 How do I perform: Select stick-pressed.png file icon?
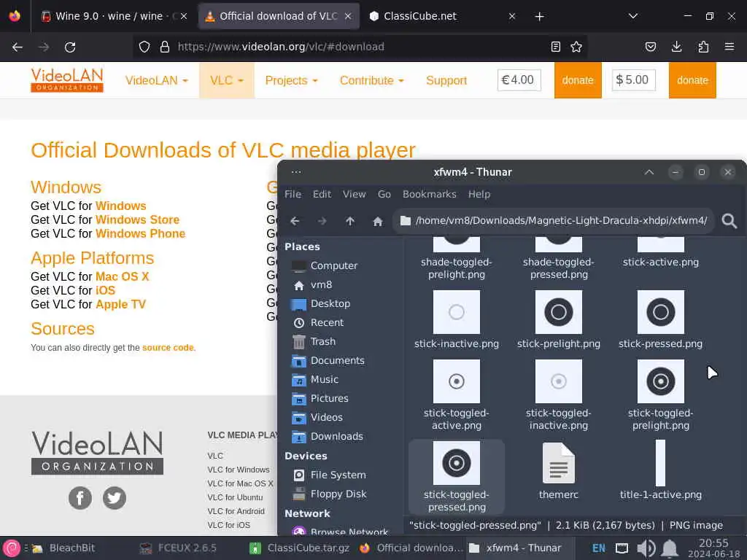tap(660, 312)
